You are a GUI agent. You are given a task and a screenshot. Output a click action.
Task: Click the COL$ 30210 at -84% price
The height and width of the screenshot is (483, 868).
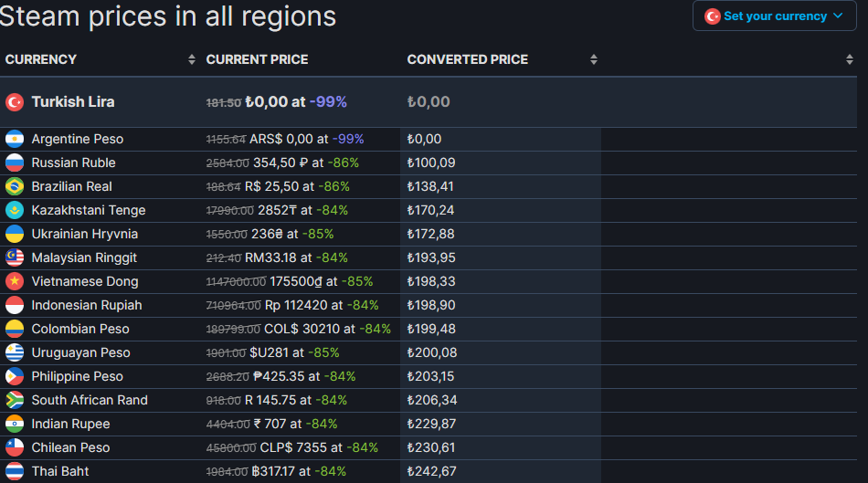pyautogui.click(x=327, y=330)
